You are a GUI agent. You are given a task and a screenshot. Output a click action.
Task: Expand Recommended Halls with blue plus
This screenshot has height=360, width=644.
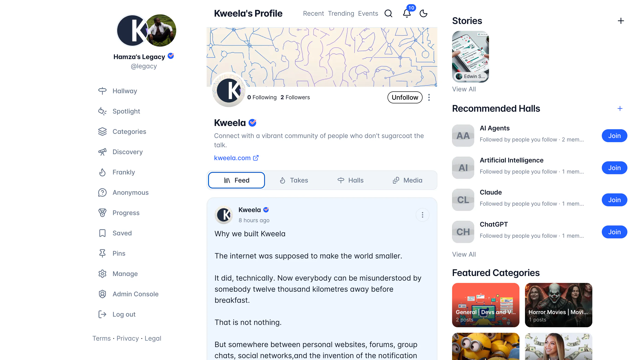620,108
